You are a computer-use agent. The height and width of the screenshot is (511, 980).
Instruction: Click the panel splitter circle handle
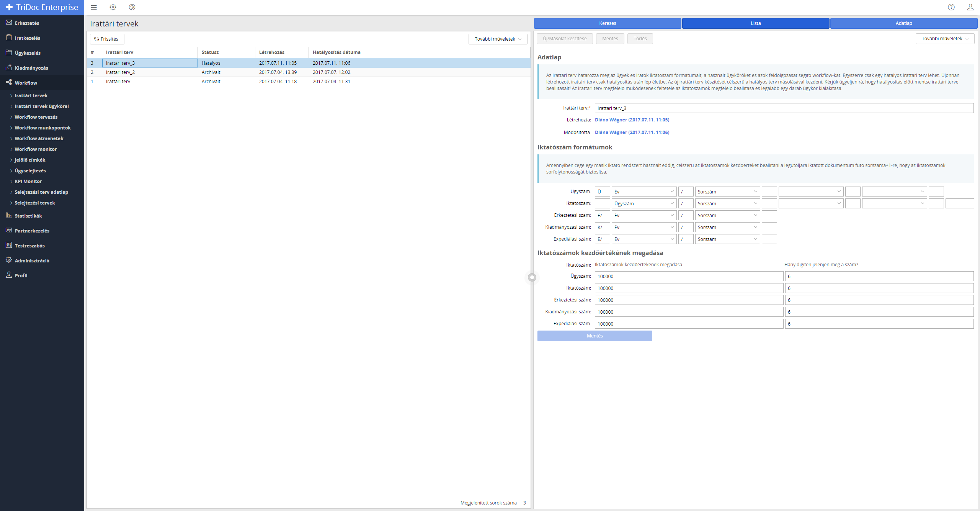pos(532,277)
